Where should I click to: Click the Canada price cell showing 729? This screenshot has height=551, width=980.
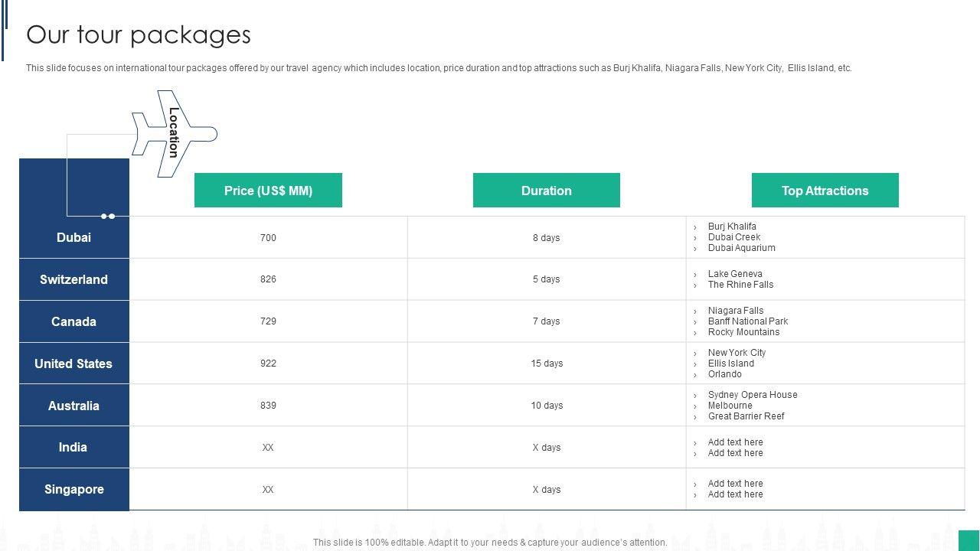(x=268, y=321)
